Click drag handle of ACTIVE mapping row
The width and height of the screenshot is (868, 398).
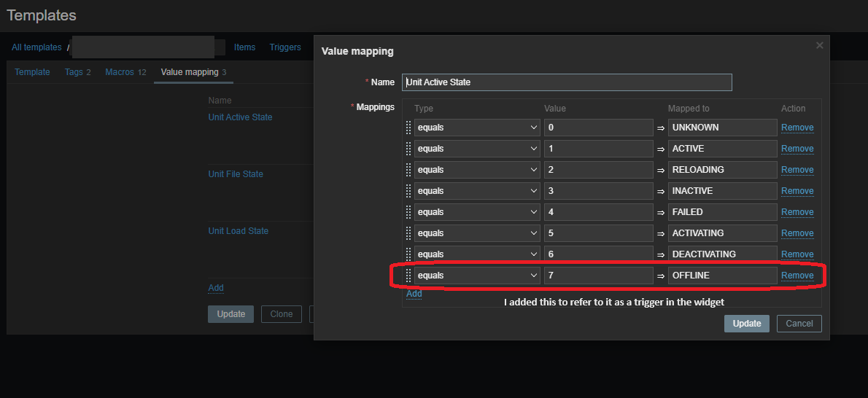pyautogui.click(x=408, y=149)
